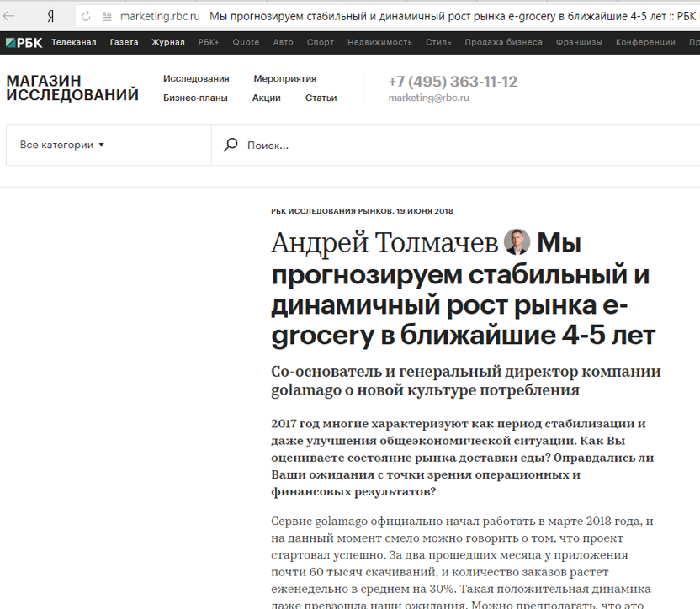Image resolution: width=700 pixels, height=609 pixels.
Task: Focus the 'Поиск...' search field
Action: pyautogui.click(x=455, y=146)
